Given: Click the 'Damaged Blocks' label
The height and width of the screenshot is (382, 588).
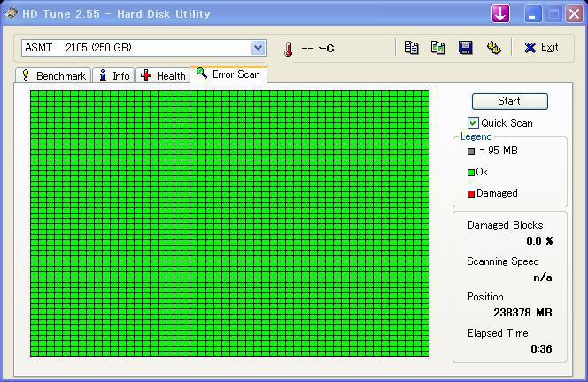Looking at the screenshot, I should [x=505, y=225].
